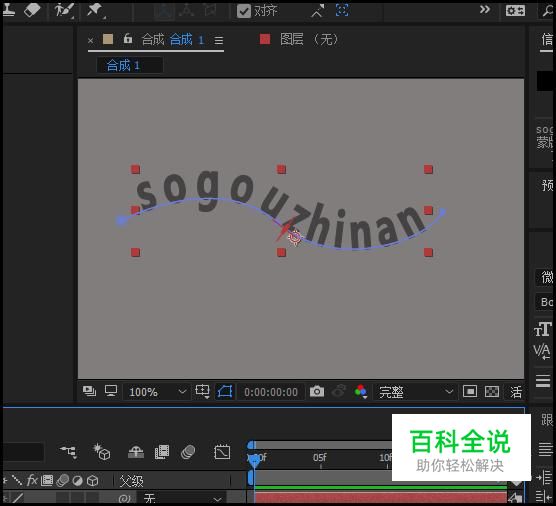Click the primary viewer monitor icon
The height and width of the screenshot is (506, 556).
[x=111, y=391]
